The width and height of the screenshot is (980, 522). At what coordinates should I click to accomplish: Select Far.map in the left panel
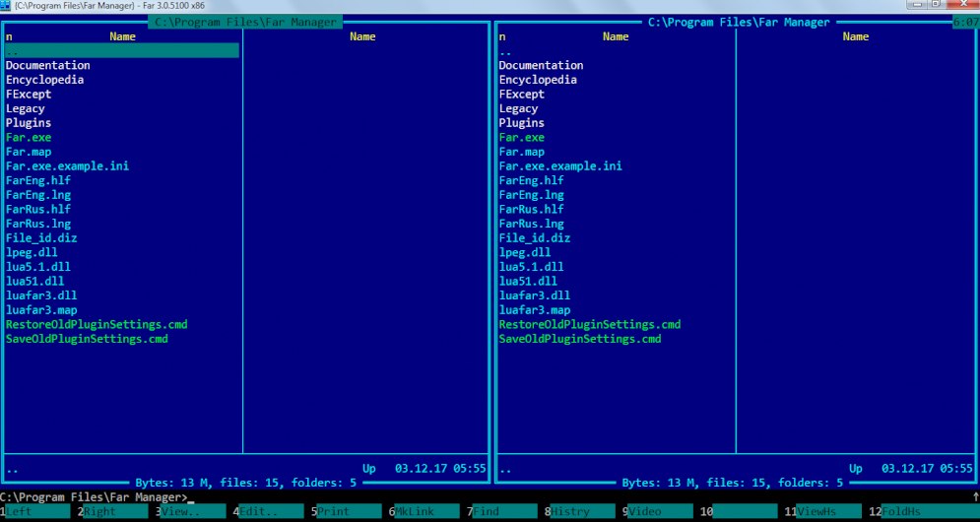(x=29, y=152)
